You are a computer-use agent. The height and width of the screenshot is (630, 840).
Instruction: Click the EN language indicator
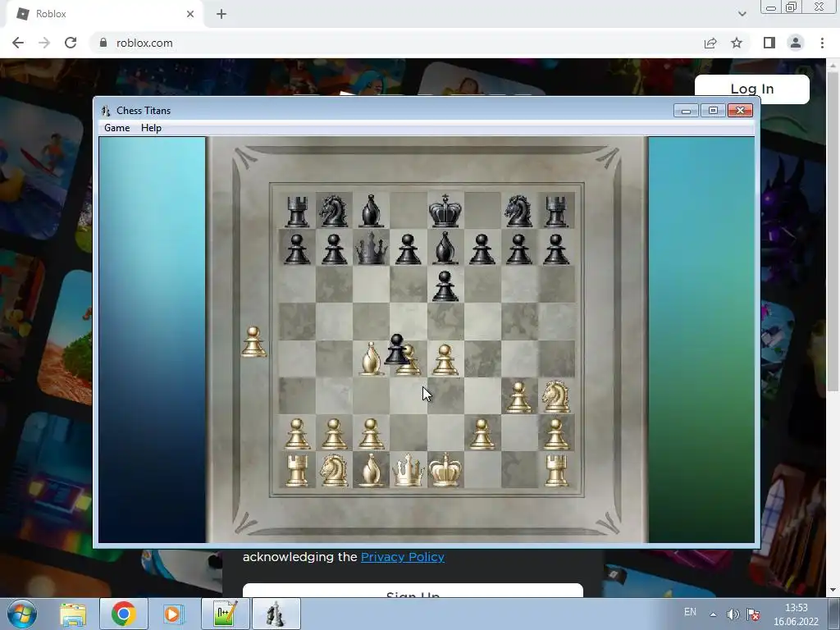pos(690,612)
